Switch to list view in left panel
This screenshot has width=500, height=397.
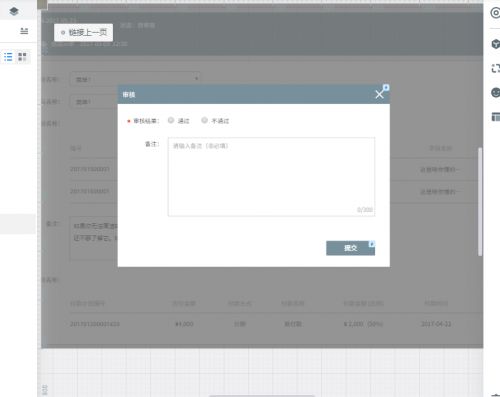(x=8, y=57)
